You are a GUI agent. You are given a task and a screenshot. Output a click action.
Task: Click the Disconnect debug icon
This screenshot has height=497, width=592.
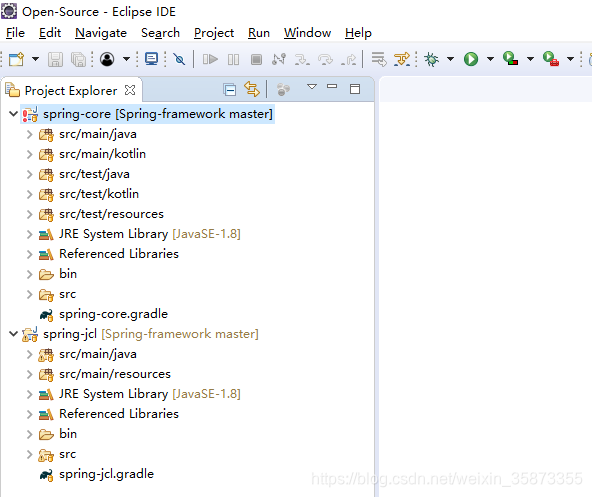pyautogui.click(x=279, y=59)
